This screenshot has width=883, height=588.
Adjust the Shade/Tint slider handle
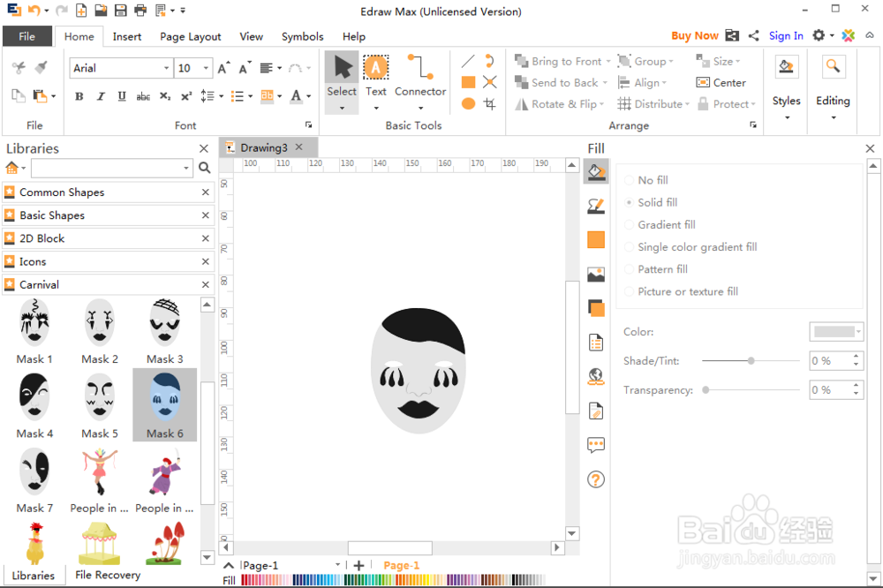pos(751,360)
